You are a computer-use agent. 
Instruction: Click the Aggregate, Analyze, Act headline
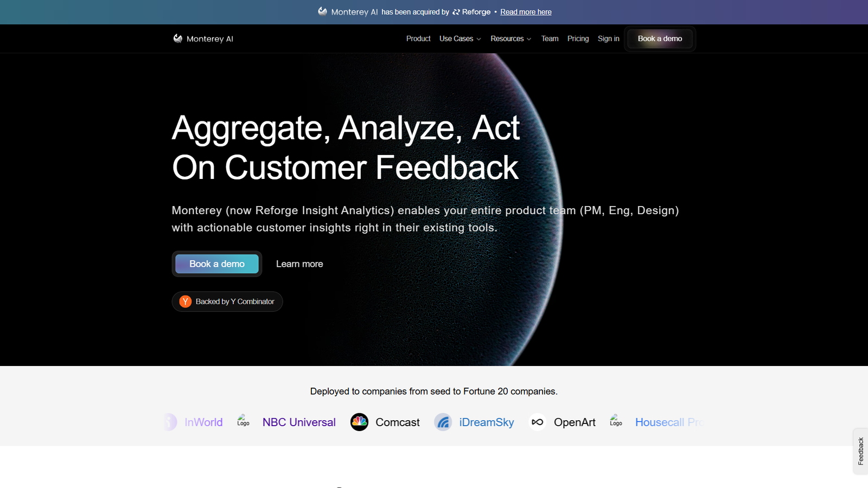[346, 147]
